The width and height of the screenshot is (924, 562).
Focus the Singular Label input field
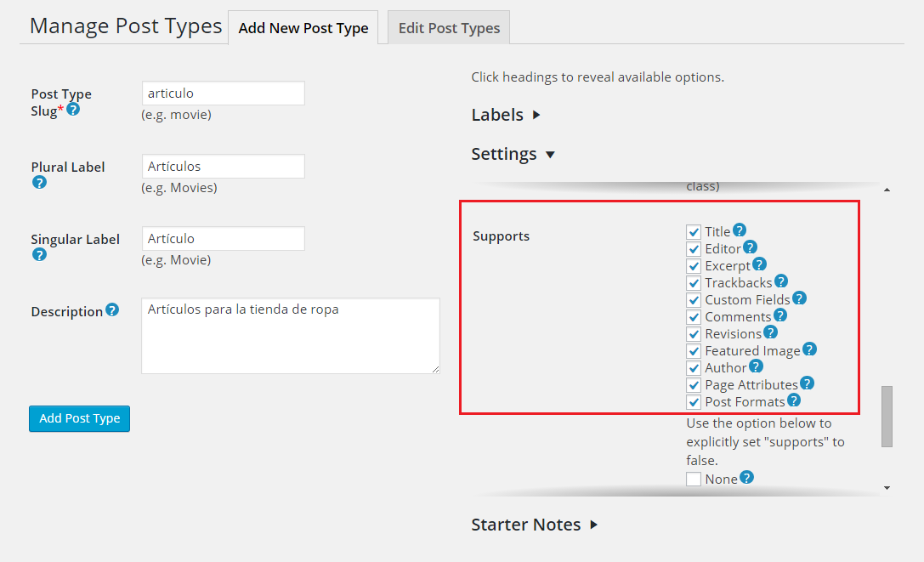tap(224, 238)
